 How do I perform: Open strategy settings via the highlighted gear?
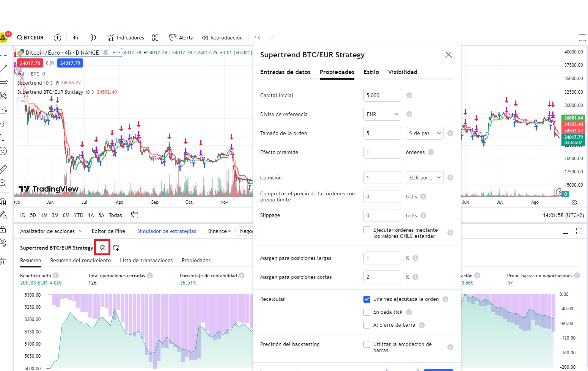[x=102, y=247]
